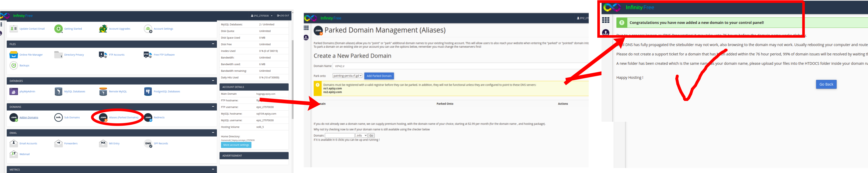Click the LOG OUT link
This screenshot has height=173, width=868.
tap(283, 16)
